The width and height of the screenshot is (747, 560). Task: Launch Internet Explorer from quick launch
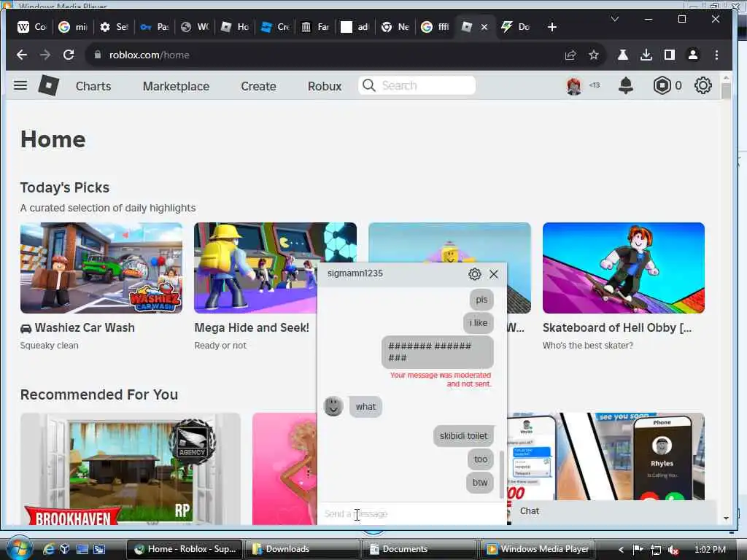click(x=48, y=549)
